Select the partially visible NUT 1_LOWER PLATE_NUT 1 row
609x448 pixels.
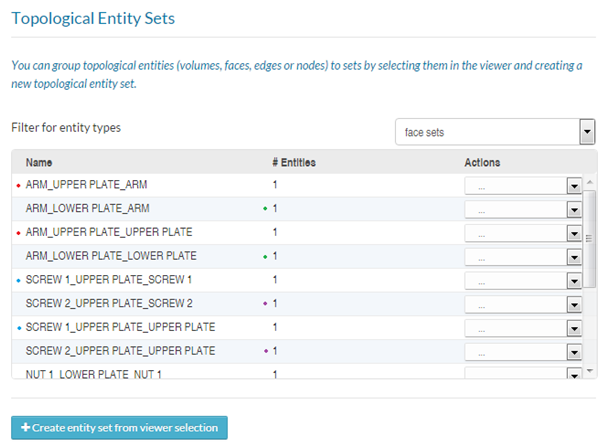point(93,373)
